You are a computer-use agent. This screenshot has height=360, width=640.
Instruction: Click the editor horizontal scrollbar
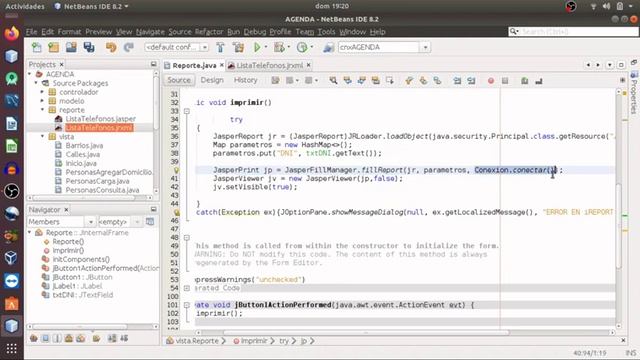[365, 333]
